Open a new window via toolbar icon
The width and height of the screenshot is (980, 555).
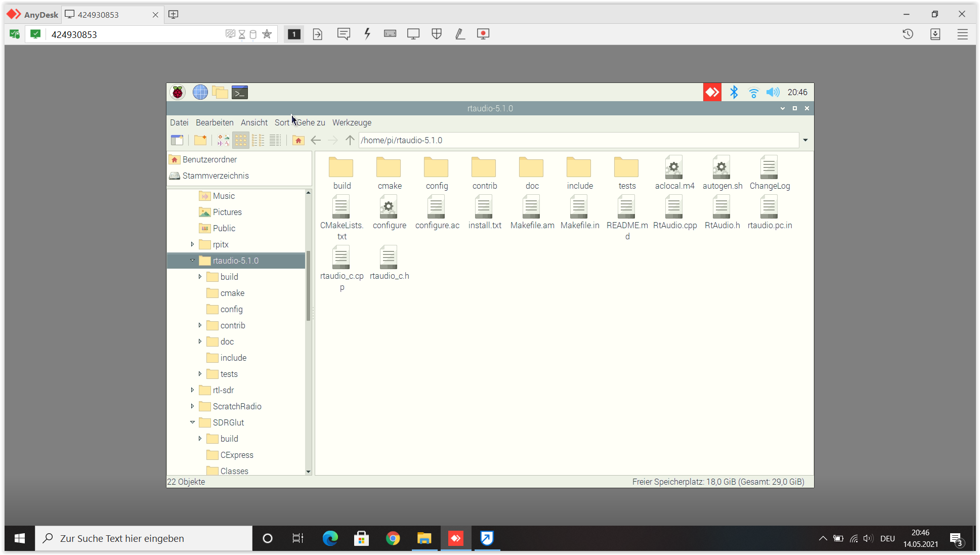[177, 140]
